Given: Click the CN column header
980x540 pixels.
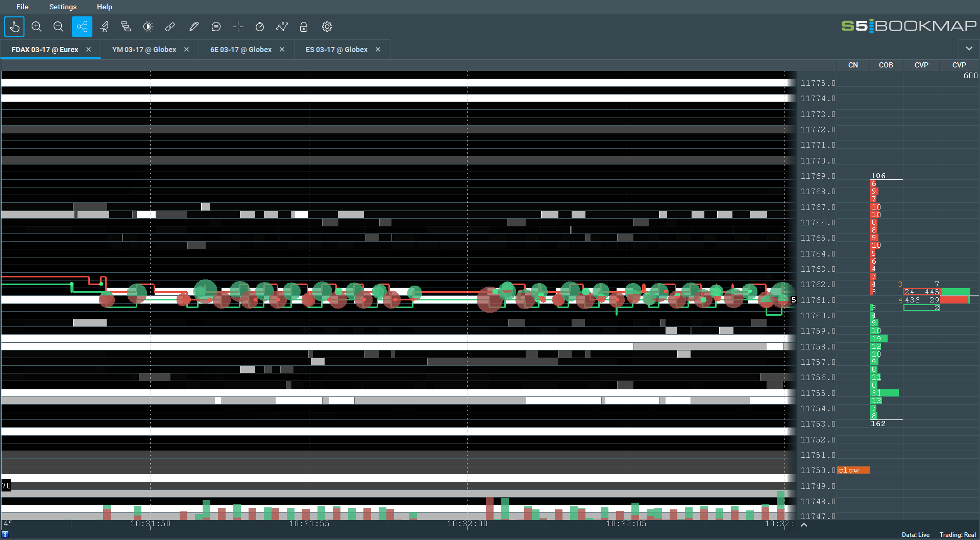Looking at the screenshot, I should click(853, 65).
